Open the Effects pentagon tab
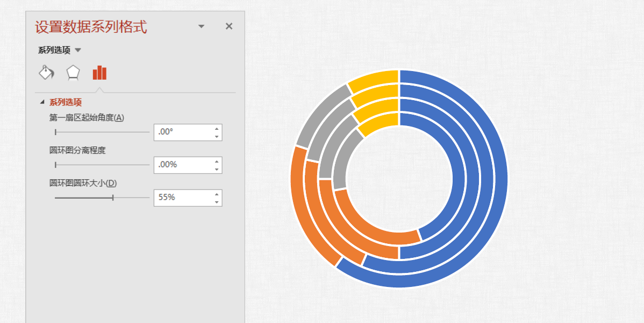Viewport: 644px width, 323px height. pyautogui.click(x=73, y=73)
